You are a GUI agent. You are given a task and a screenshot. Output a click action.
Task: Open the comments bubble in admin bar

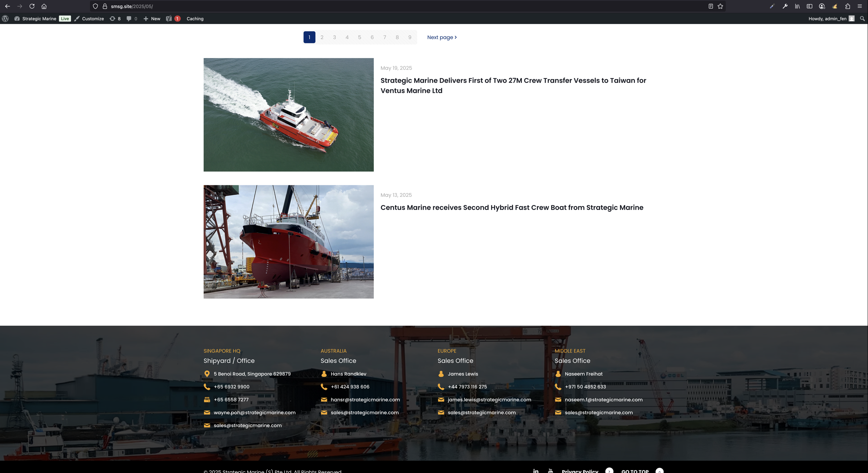tap(132, 19)
